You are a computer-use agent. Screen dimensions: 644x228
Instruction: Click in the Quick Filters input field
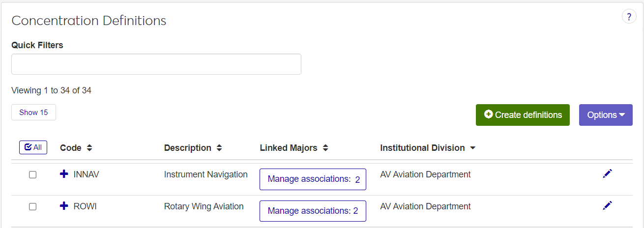pyautogui.click(x=156, y=64)
